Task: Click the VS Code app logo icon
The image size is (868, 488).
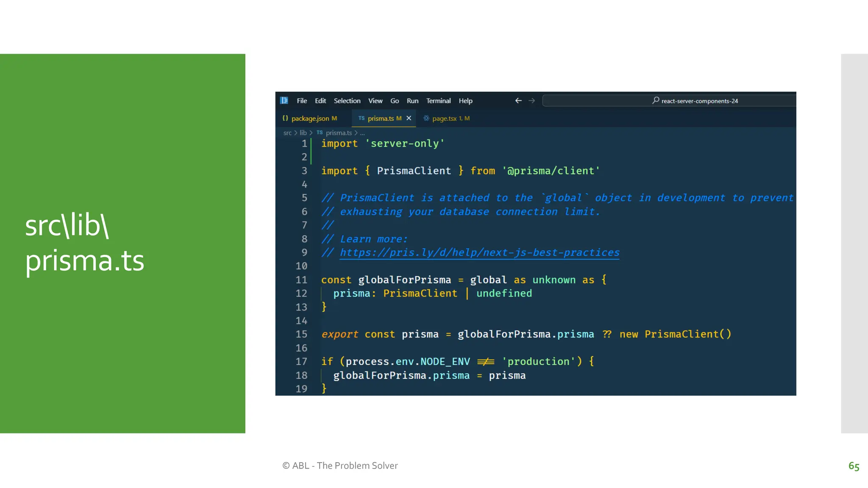Action: [x=284, y=100]
